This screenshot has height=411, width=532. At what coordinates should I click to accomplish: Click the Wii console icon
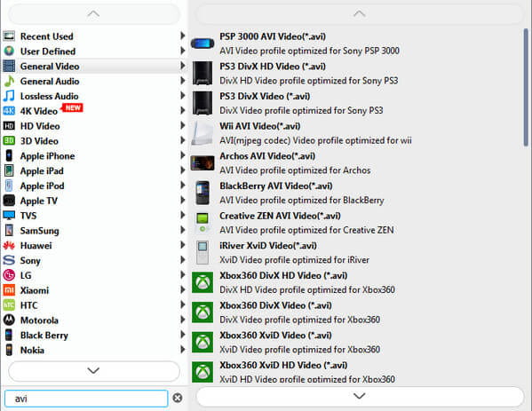pos(202,133)
